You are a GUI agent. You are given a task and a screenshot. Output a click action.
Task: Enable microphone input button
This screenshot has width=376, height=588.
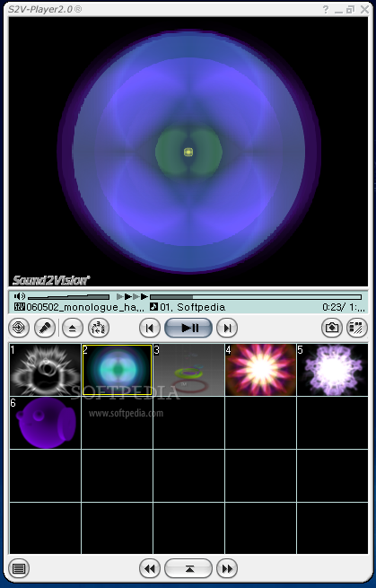(x=45, y=329)
